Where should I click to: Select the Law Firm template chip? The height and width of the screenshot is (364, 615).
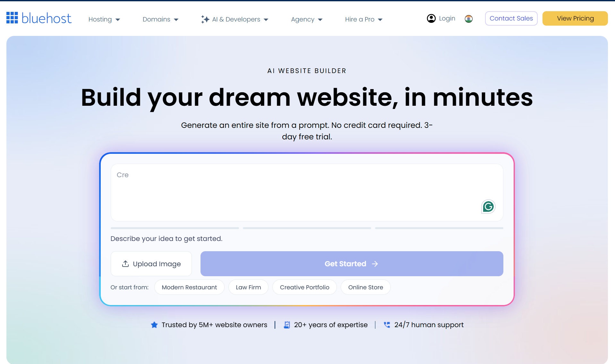pos(248,287)
